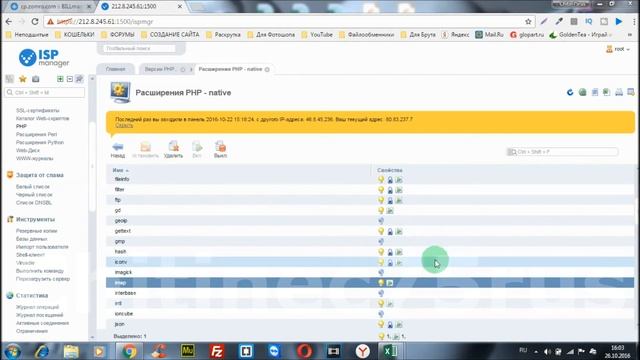The image size is (640, 360).
Task: Click the global search field at top
Action: click(140, 49)
